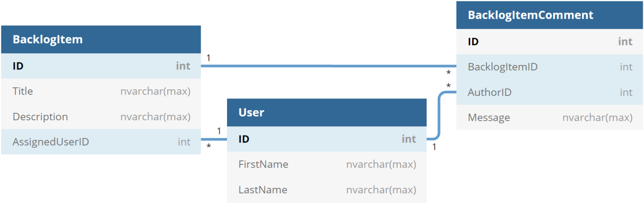Image resolution: width=644 pixels, height=203 pixels.
Task: Select the Description field in BacklogItem
Action: point(101,117)
